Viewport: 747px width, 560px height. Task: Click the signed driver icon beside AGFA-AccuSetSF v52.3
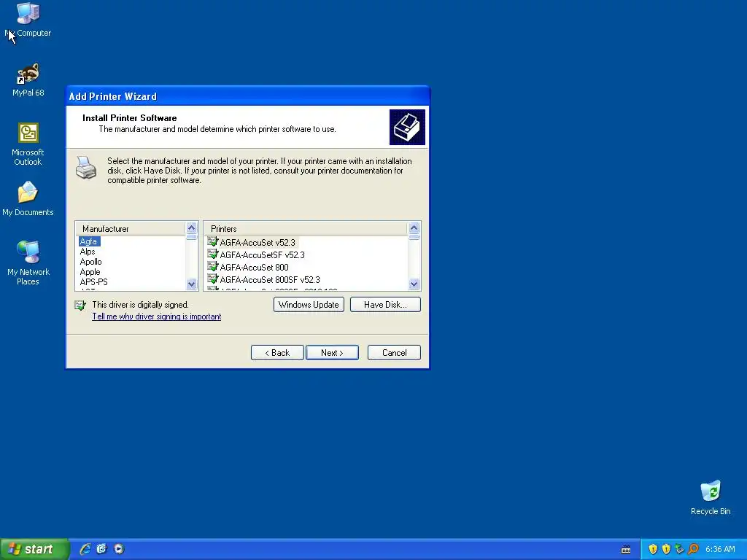coord(212,254)
